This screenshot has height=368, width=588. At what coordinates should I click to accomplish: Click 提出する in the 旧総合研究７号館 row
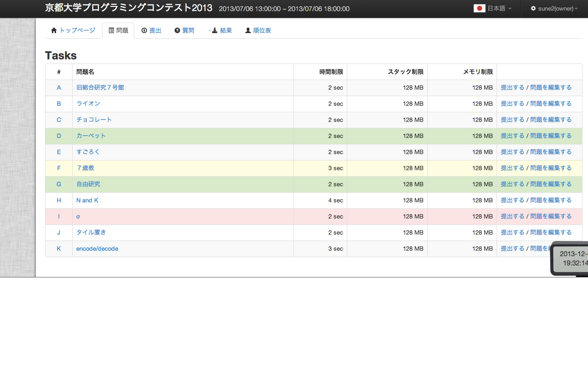coord(513,87)
